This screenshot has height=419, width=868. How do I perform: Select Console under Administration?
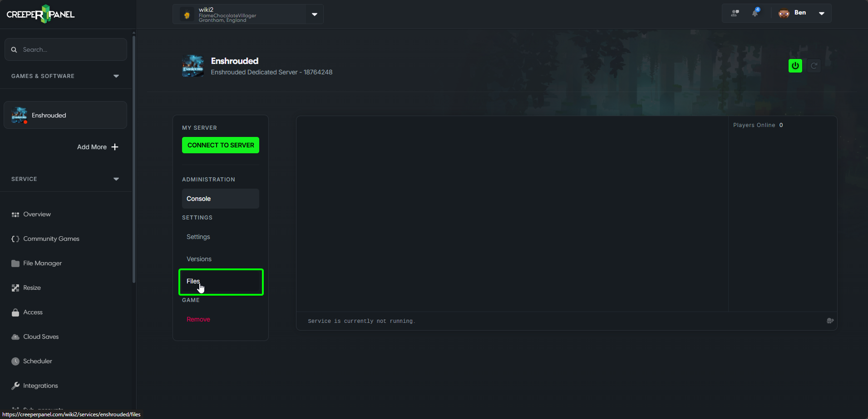pos(221,199)
